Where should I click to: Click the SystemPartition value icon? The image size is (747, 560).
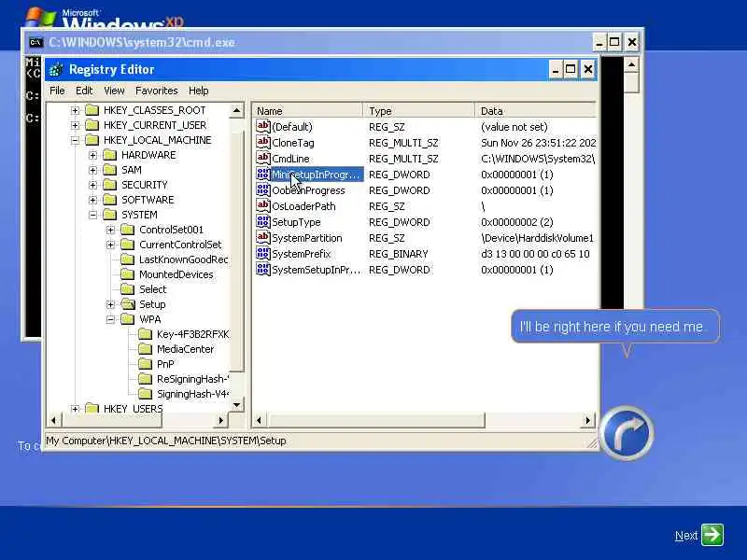(x=263, y=238)
